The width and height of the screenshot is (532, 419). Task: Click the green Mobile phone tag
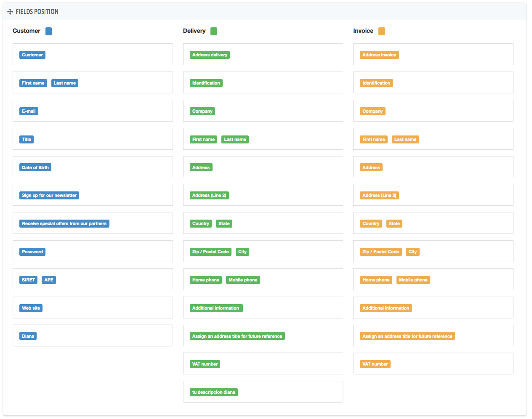(243, 280)
